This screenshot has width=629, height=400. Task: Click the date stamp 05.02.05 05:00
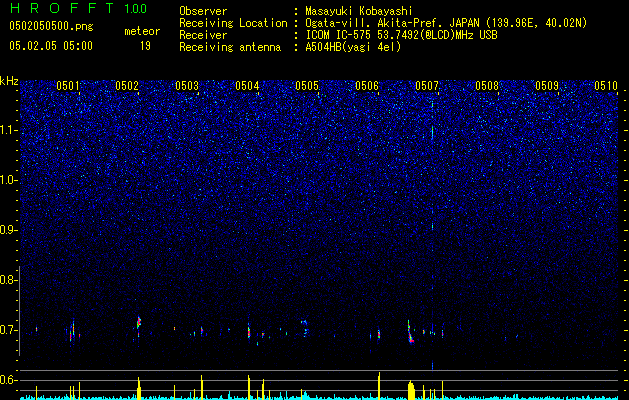(x=51, y=46)
